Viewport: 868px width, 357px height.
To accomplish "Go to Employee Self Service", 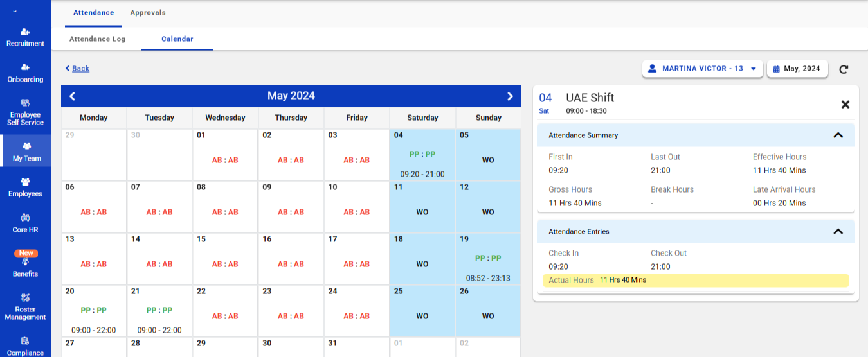I will tap(25, 112).
